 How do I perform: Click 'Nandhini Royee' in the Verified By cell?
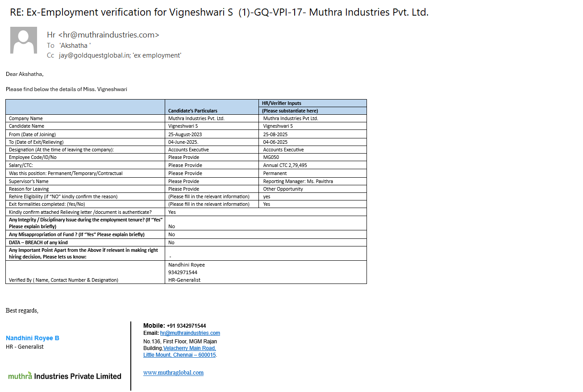(187, 265)
